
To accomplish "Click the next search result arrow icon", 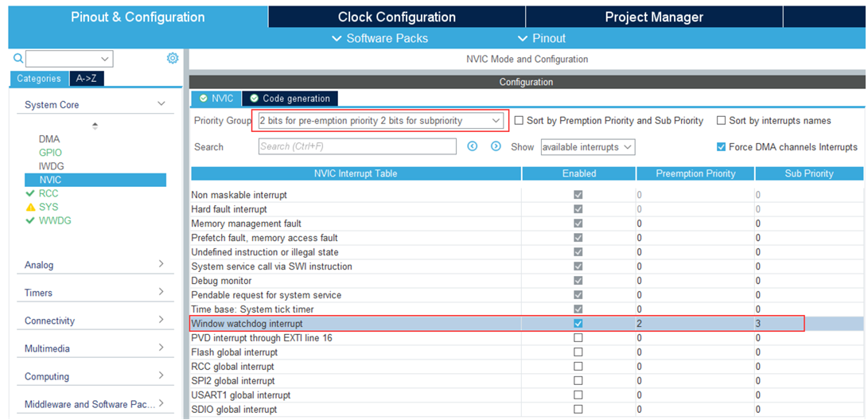I will click(496, 146).
